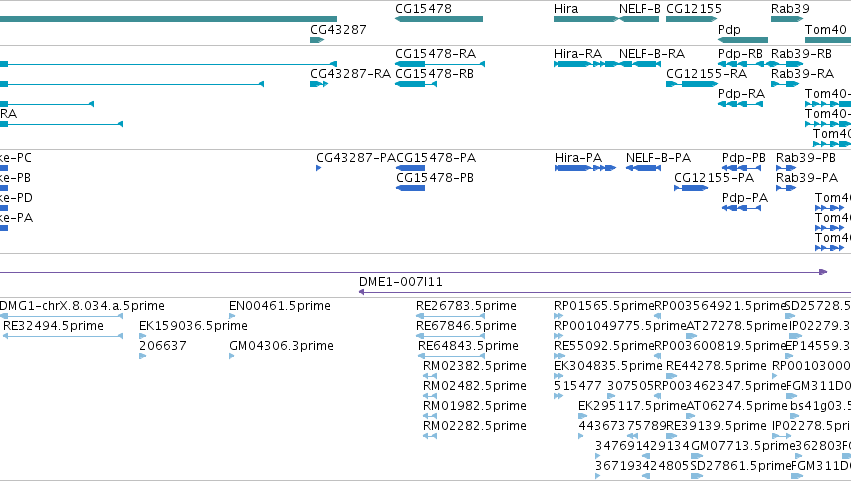The image size is (851, 481).
Task: Open the CG15478-RA transcript
Action: tap(440, 64)
